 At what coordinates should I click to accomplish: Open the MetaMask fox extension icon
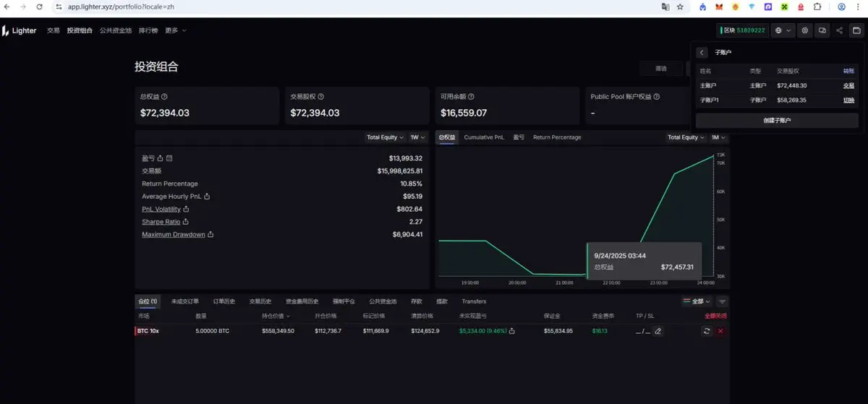pos(718,7)
